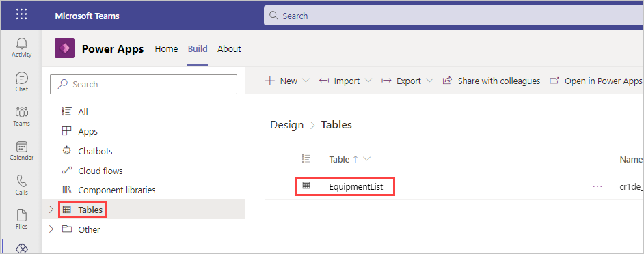644x254 pixels.
Task: Open the New dropdown menu
Action: pyautogui.click(x=286, y=81)
